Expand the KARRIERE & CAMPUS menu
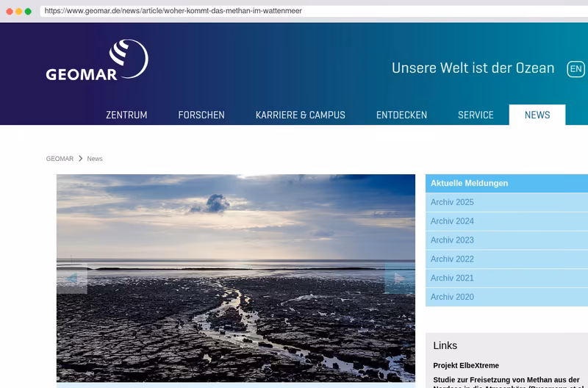The width and height of the screenshot is (588, 388). coord(301,115)
